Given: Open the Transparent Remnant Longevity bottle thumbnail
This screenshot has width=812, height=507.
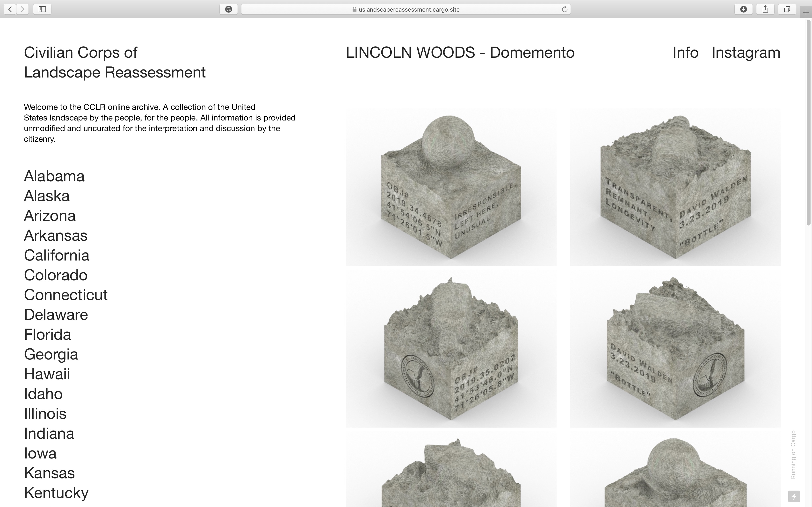Looking at the screenshot, I should [x=675, y=187].
